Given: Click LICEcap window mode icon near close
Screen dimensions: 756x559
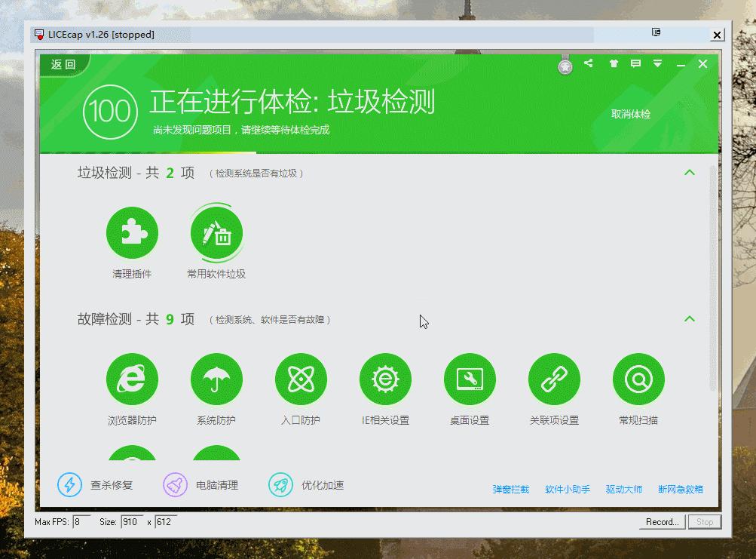Looking at the screenshot, I should 656,32.
